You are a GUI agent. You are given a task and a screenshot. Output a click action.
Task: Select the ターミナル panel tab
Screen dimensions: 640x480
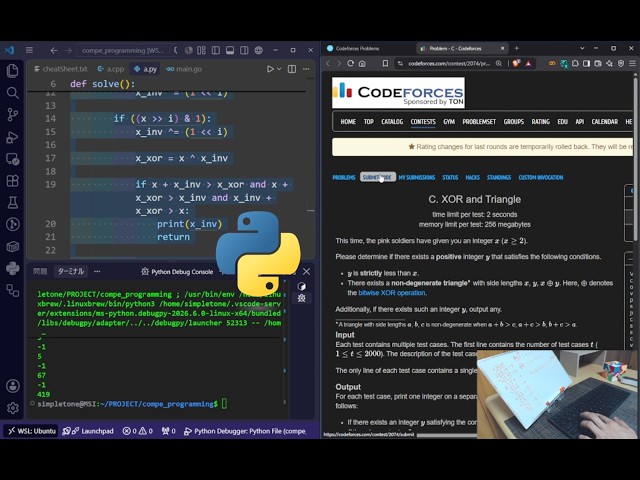71,271
